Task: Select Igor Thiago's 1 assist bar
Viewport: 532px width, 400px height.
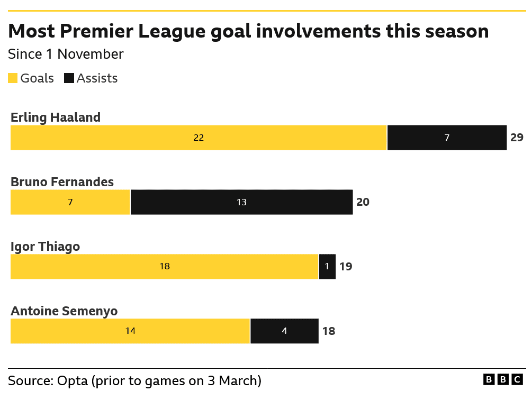Action: pyautogui.click(x=327, y=267)
